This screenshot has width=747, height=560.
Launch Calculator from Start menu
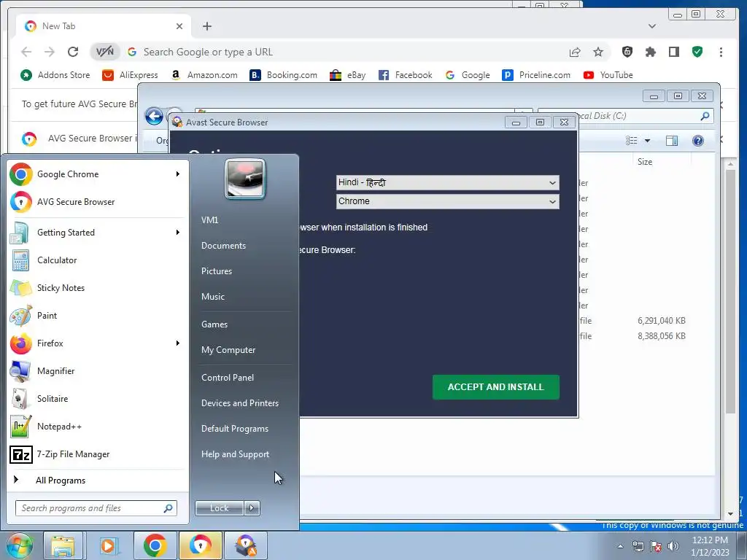pyautogui.click(x=98, y=260)
